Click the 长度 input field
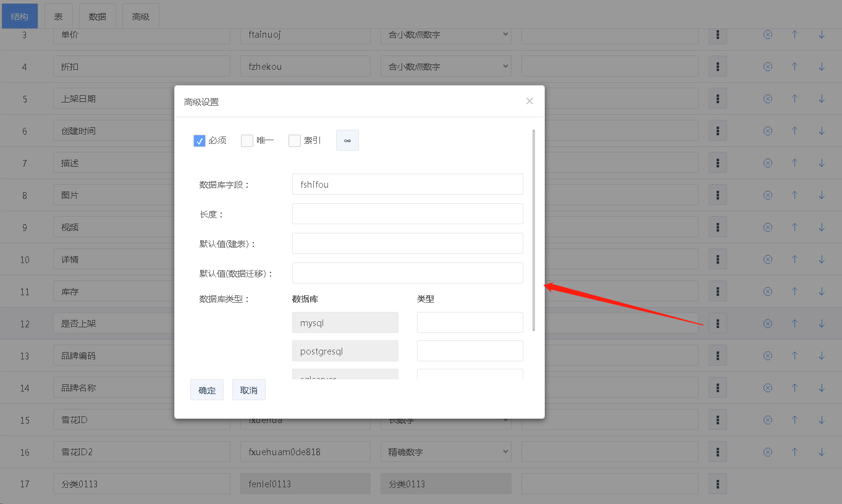This screenshot has width=842, height=504. 407,214
